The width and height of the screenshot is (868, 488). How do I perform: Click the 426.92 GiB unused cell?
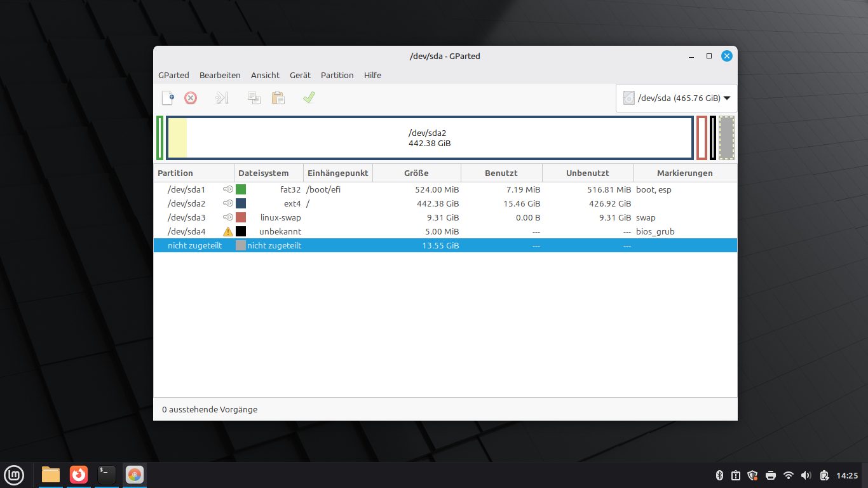[x=610, y=203]
